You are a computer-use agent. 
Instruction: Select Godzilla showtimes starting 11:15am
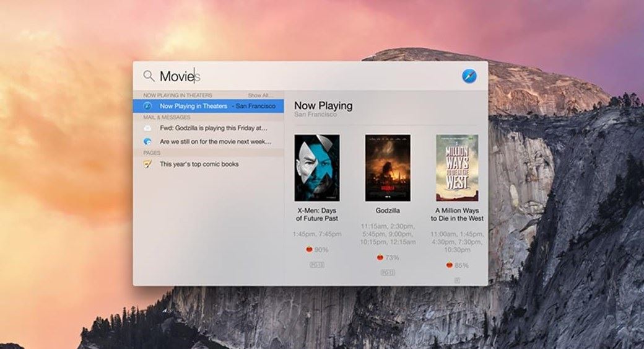coord(388,234)
